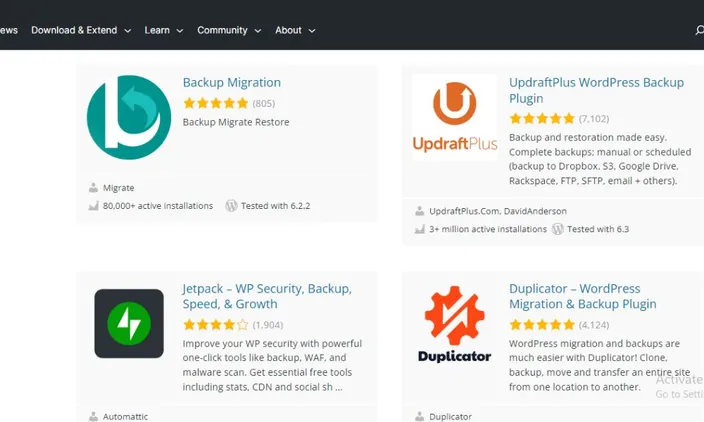Image resolution: width=704 pixels, height=422 pixels.
Task: Click the 3+ million active installations text
Action: [488, 229]
